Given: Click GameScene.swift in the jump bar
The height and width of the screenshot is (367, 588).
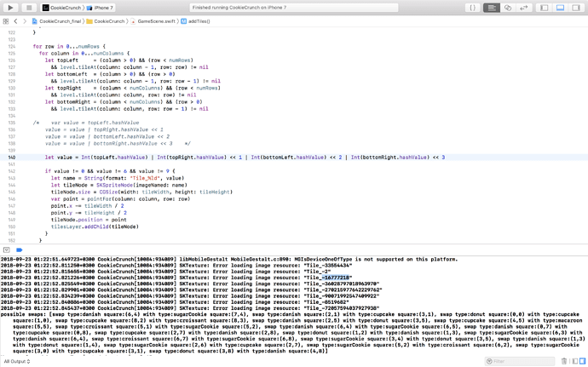Looking at the screenshot, I should pyautogui.click(x=157, y=21).
